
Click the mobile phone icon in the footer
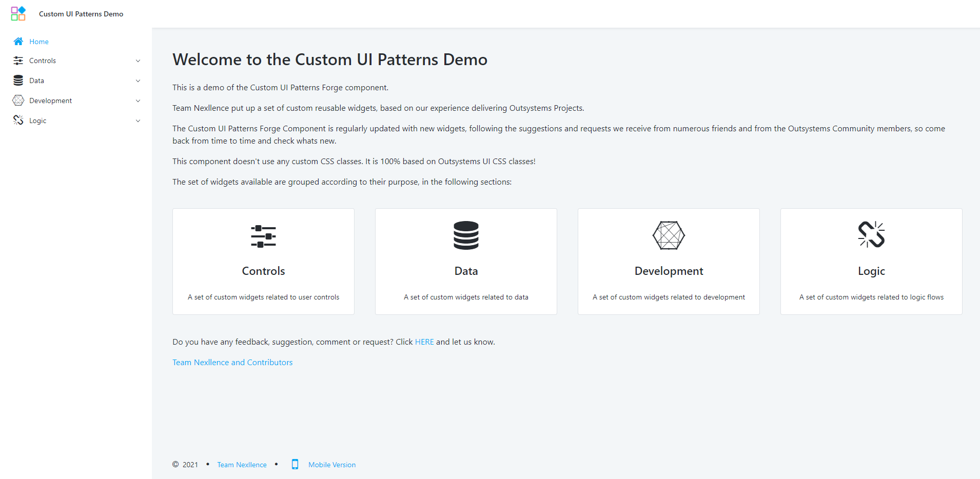click(x=295, y=464)
